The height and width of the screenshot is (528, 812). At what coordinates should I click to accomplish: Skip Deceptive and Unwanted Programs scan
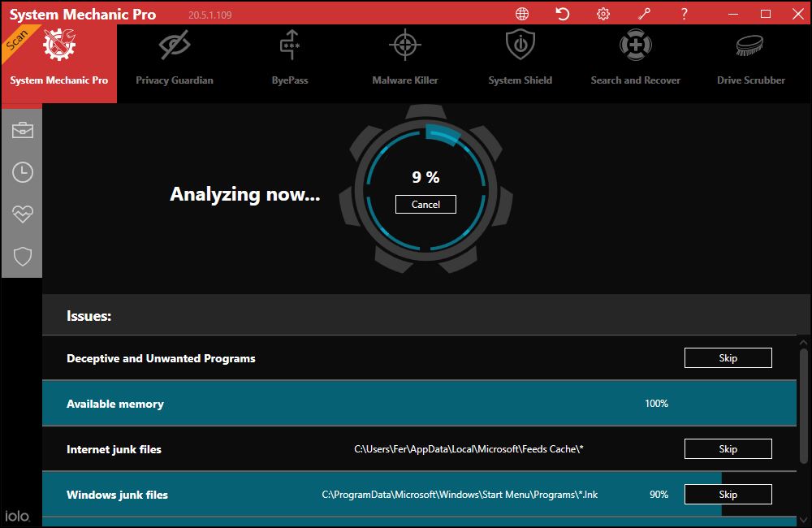[x=728, y=358]
